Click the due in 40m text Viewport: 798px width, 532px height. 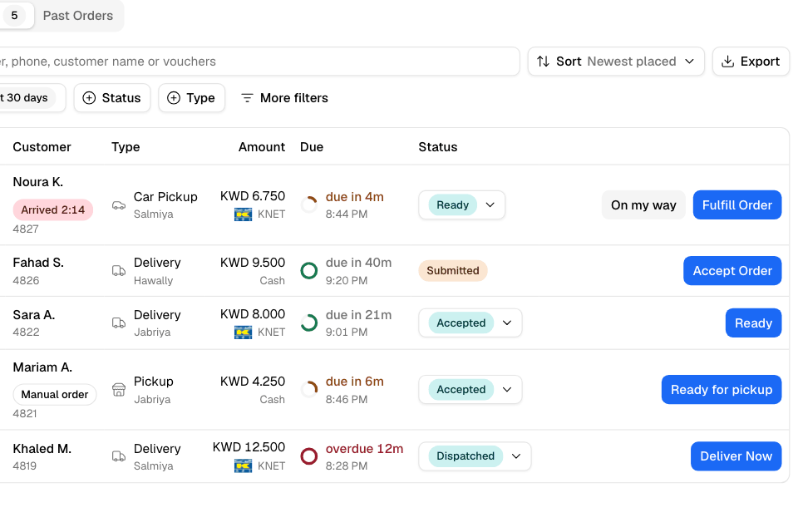(359, 263)
